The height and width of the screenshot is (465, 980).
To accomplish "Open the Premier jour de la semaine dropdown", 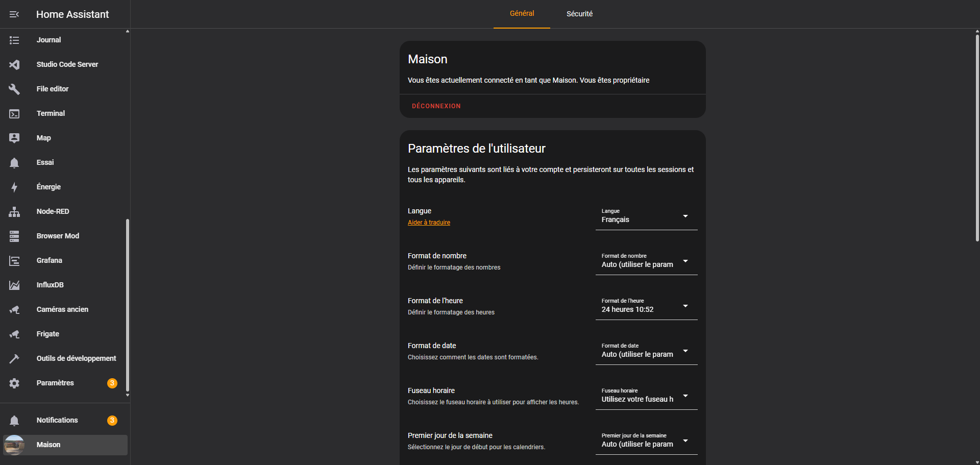I will click(646, 441).
